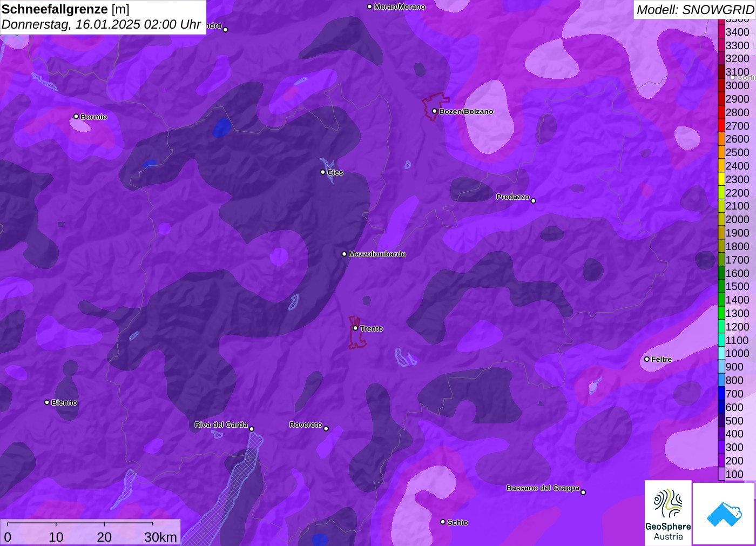Viewport: 756px width, 546px height.
Task: Select the '2000' legend value
Action: (738, 219)
